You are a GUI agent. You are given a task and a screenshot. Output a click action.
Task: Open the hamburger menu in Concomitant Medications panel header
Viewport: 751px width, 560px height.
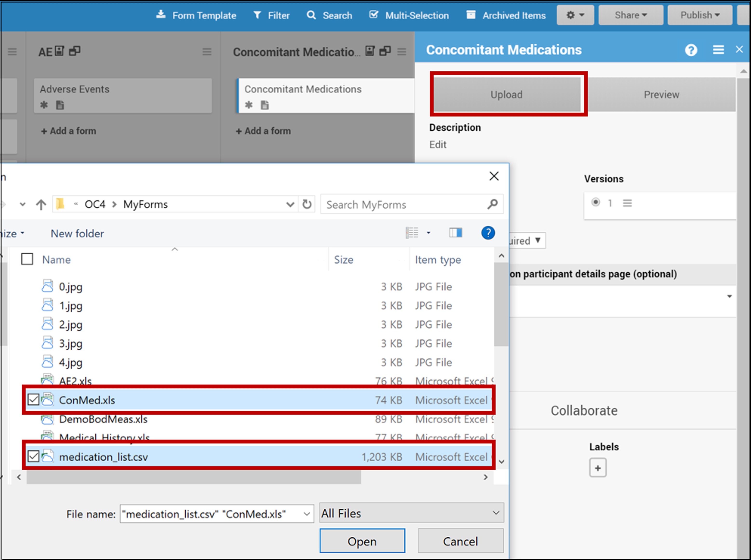(x=718, y=50)
